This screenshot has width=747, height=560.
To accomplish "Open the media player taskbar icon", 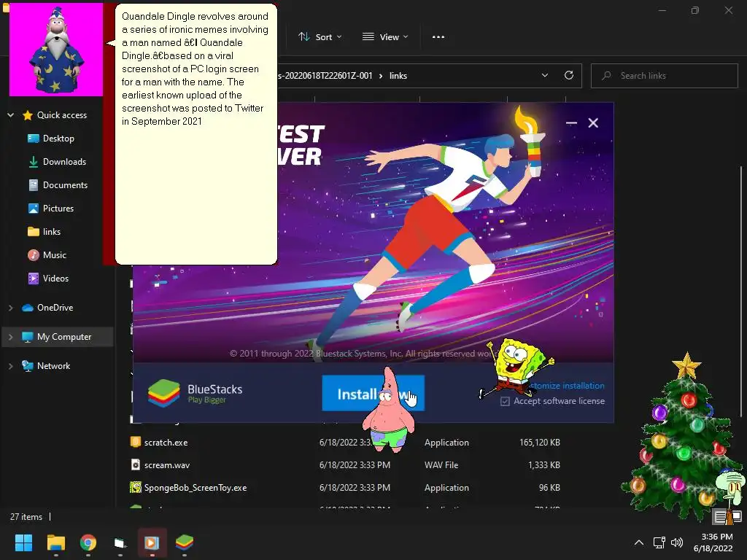I will (x=152, y=542).
